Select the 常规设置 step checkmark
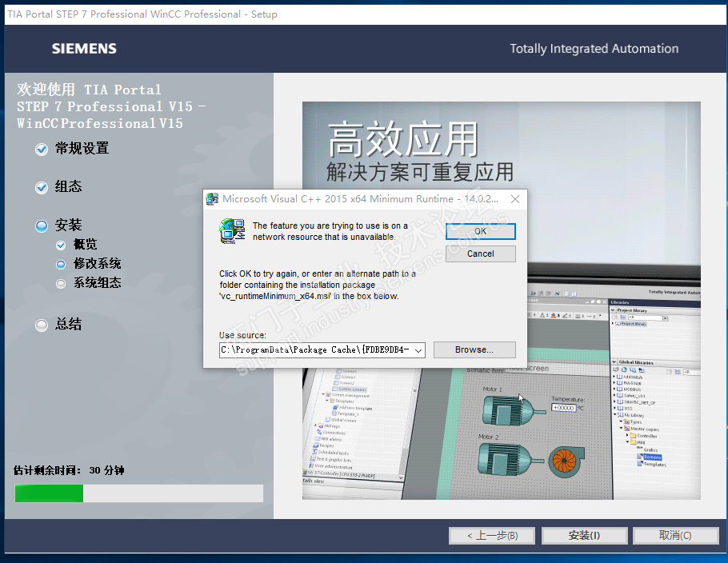 42,149
